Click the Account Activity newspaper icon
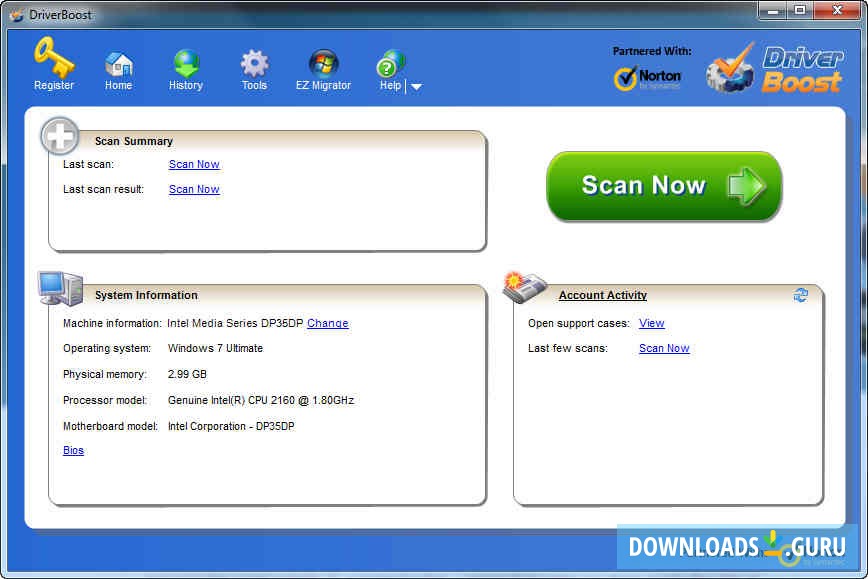Viewport: 868px width, 579px height. (x=524, y=288)
